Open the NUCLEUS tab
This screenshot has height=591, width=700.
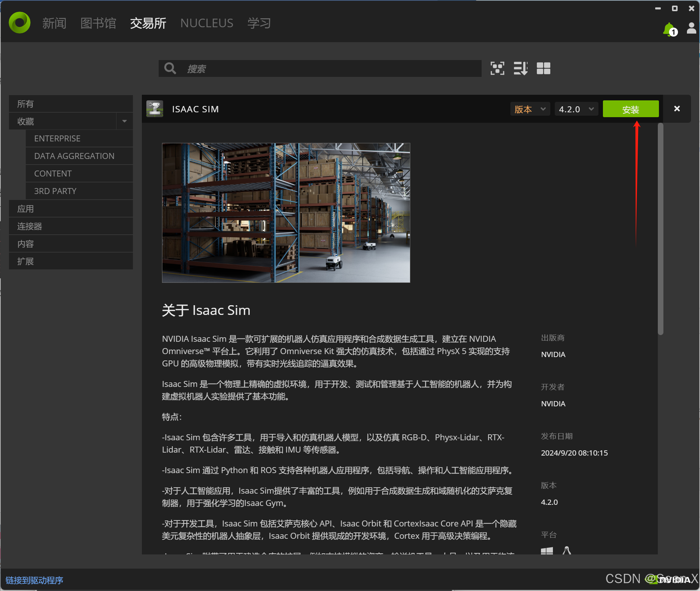pyautogui.click(x=207, y=23)
